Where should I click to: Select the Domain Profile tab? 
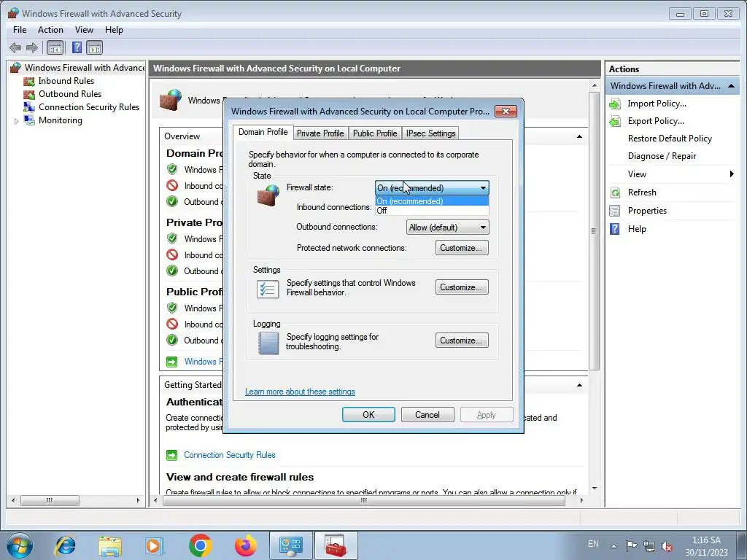[263, 132]
